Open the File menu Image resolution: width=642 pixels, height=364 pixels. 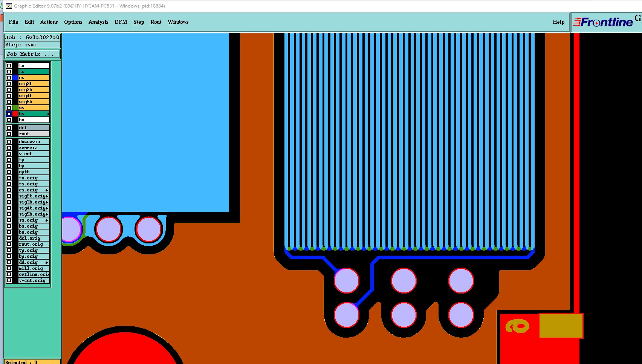click(14, 22)
